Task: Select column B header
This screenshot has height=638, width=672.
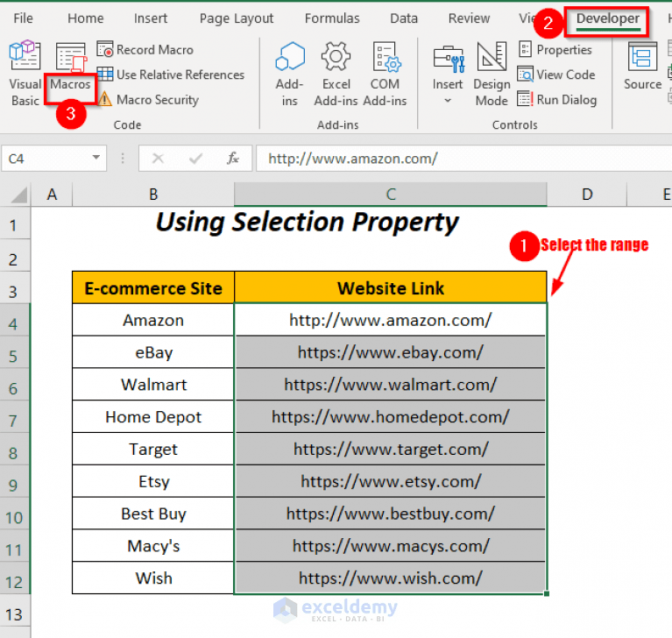Action: point(153,195)
